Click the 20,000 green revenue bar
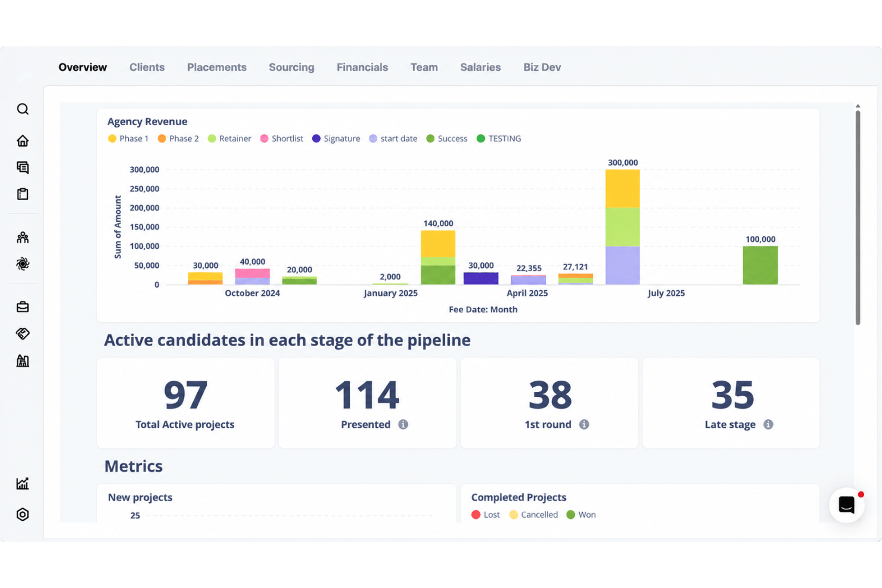The height and width of the screenshot is (588, 882). 300,281
